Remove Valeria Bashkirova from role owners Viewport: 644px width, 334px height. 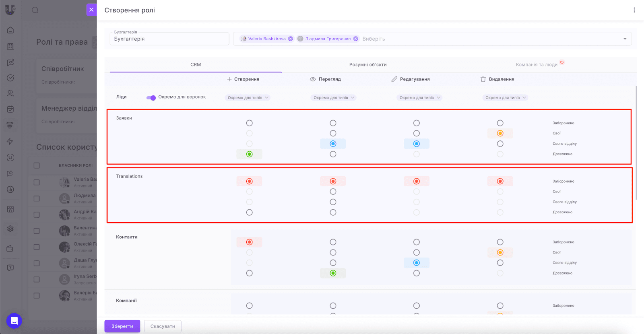coord(291,39)
